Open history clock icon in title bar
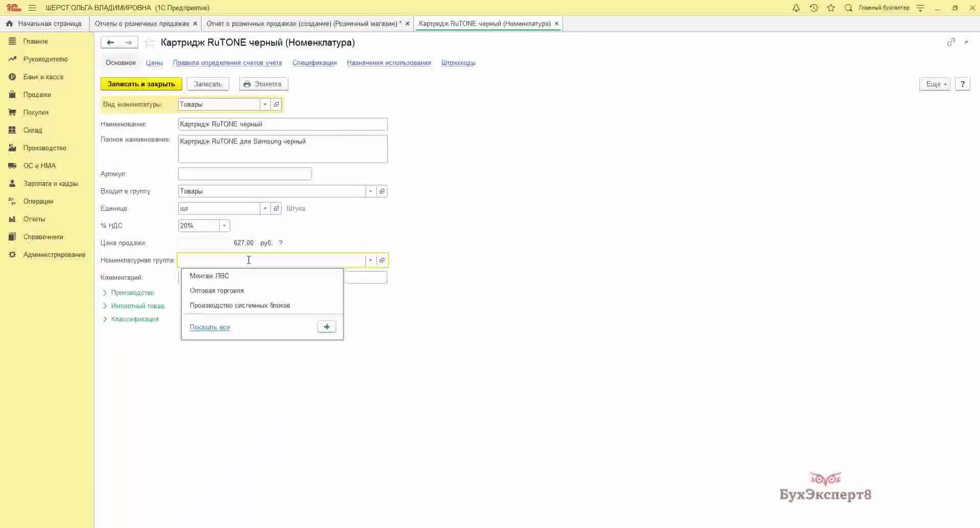The height and width of the screenshot is (528, 980). click(x=814, y=8)
